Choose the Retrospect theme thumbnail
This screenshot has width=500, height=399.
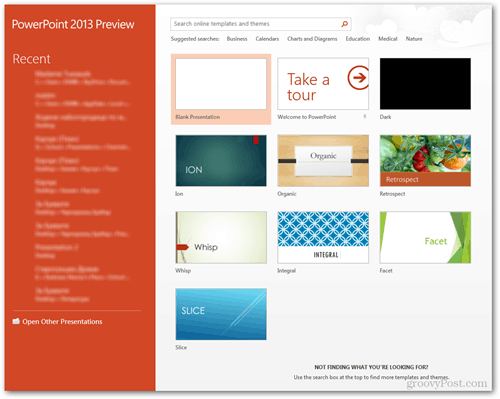[425, 161]
